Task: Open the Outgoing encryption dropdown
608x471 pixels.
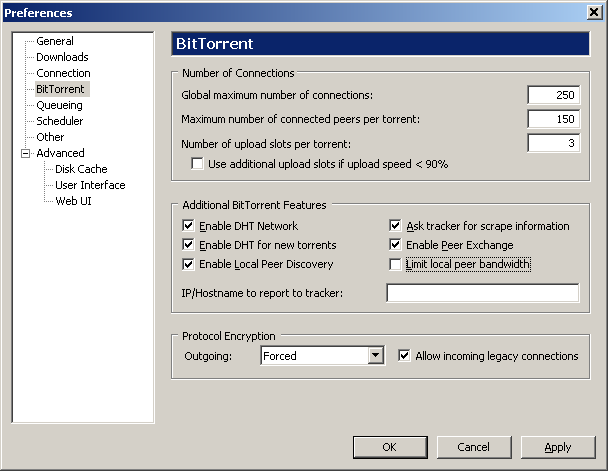Action: click(376, 355)
